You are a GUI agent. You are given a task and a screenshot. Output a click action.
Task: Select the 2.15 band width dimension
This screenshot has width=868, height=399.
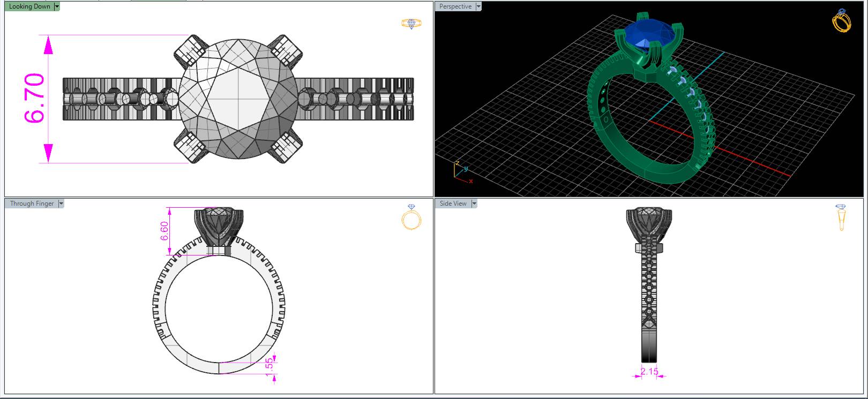coord(649,371)
